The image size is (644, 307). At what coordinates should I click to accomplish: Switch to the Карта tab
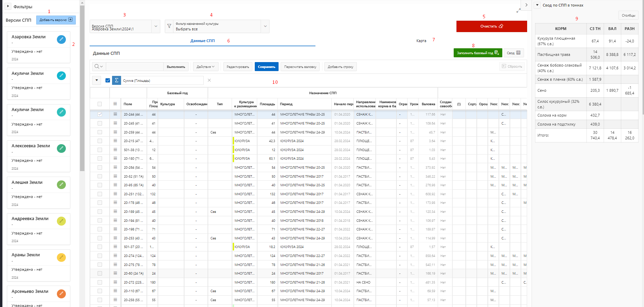click(421, 41)
